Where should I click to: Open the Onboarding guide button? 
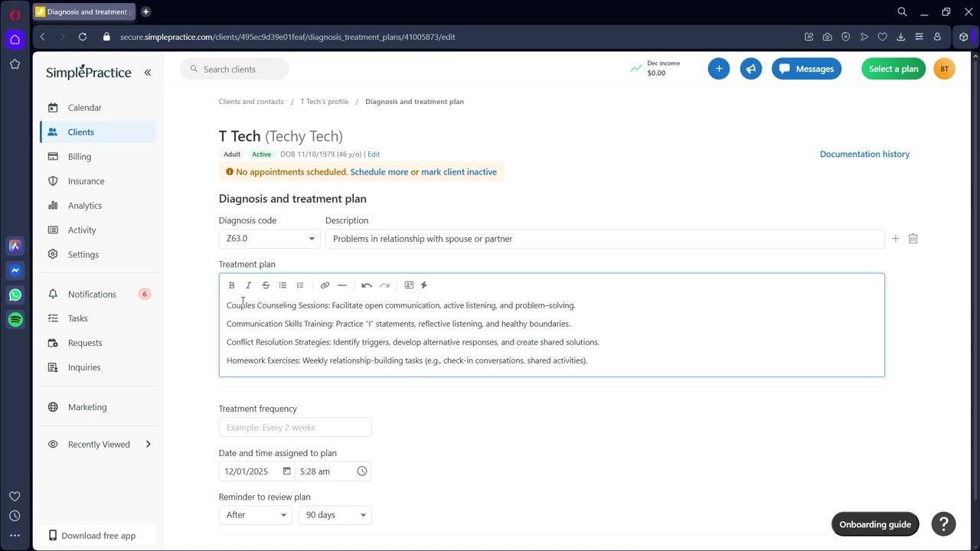point(875,524)
